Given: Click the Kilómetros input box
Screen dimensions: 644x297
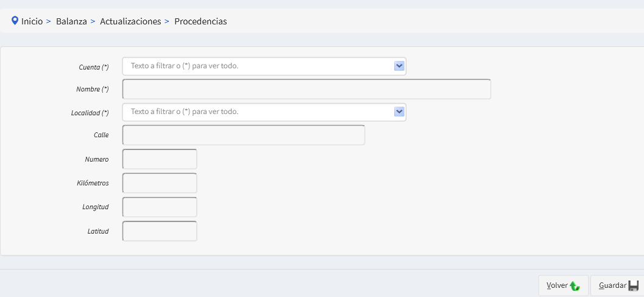Looking at the screenshot, I should click(160, 183).
